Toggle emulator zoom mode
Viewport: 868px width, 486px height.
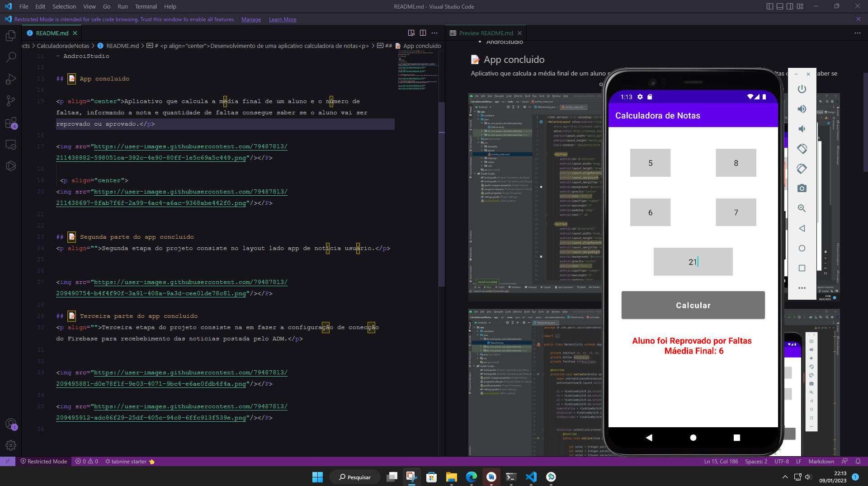tap(802, 208)
